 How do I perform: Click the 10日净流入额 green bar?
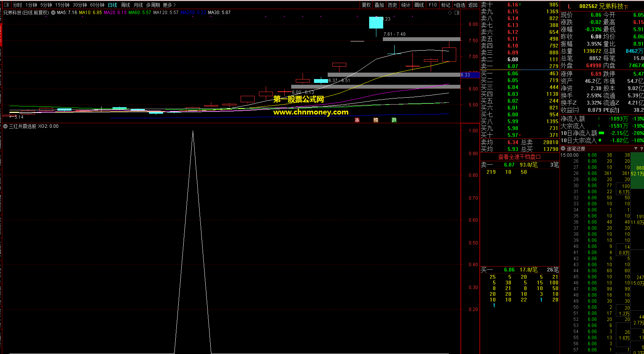click(x=601, y=133)
